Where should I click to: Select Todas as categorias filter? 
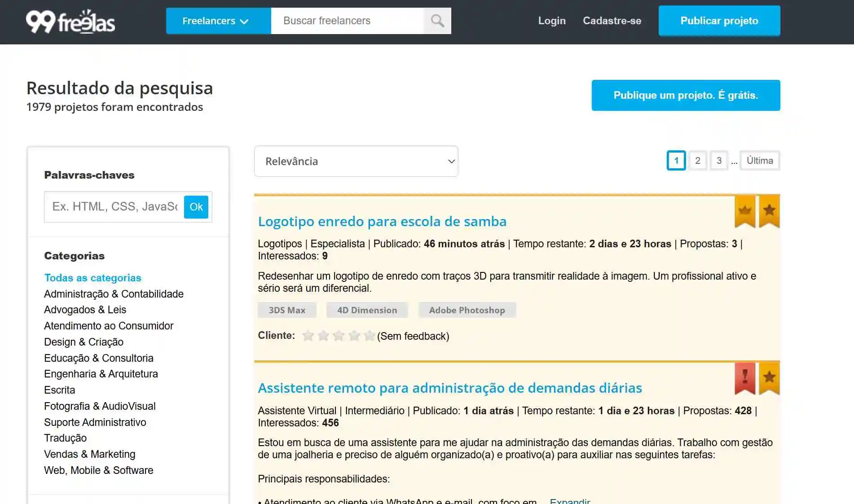pyautogui.click(x=92, y=278)
